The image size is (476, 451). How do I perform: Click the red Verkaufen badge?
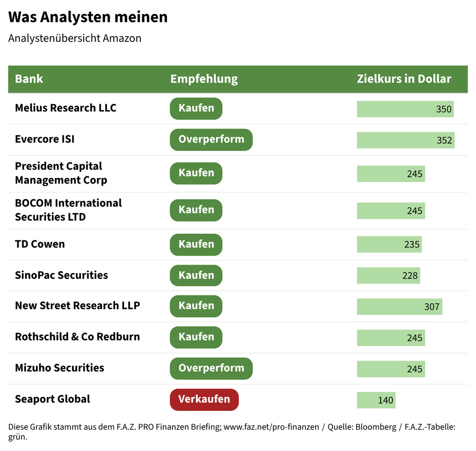pyautogui.click(x=204, y=399)
